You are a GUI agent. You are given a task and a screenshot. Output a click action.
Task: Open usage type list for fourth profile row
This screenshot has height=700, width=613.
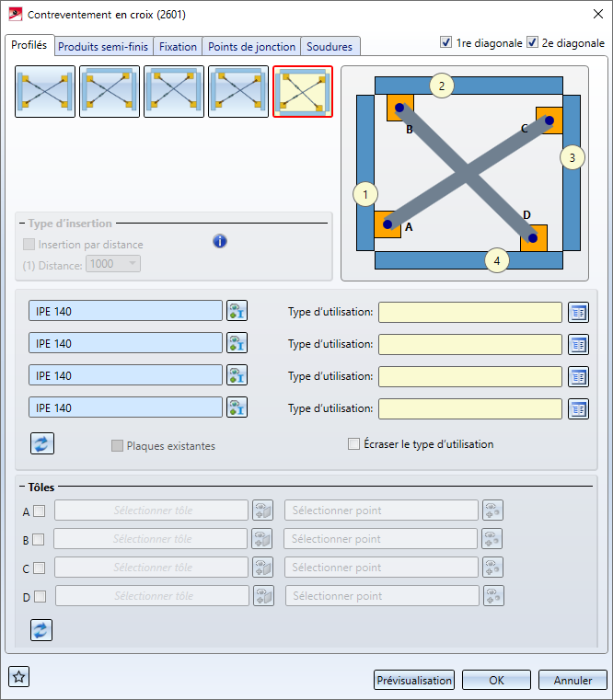[x=579, y=408]
